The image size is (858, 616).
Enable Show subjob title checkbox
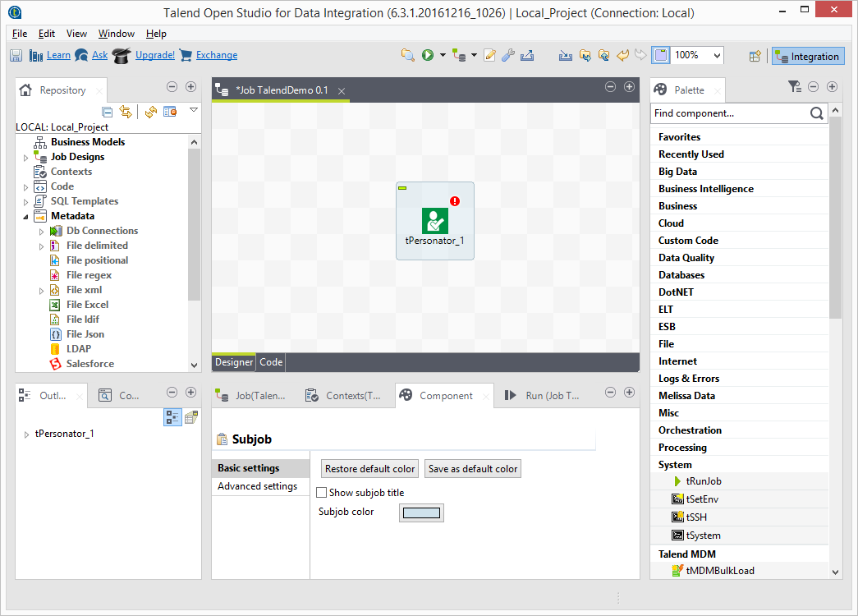(322, 493)
